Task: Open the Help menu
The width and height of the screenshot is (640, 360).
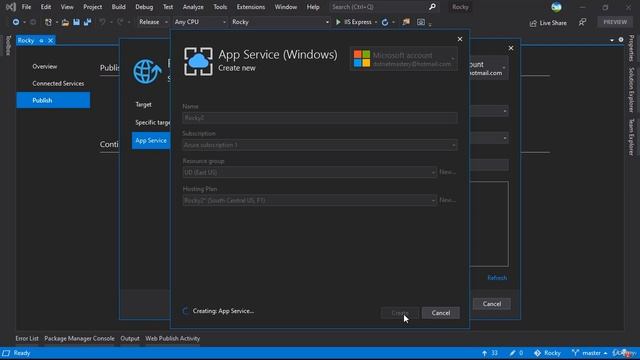Action: 313,7
